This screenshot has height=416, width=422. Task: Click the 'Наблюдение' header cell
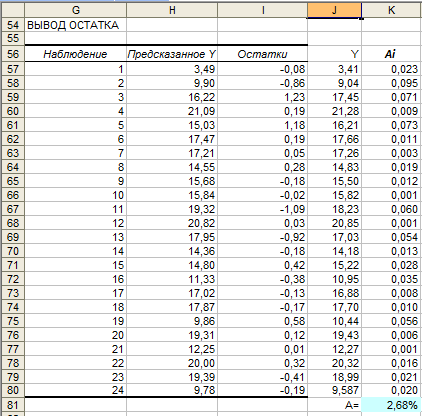76,54
